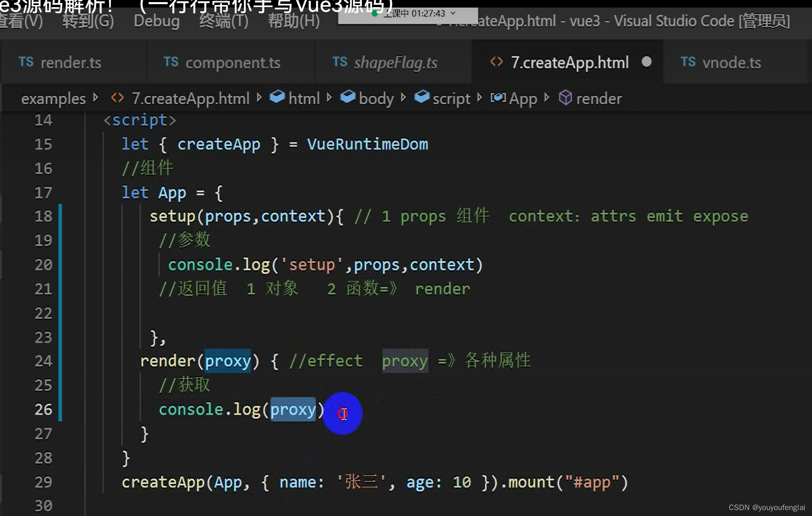This screenshot has height=516, width=812.
Task: Click console.log on line 26
Action: [209, 409]
